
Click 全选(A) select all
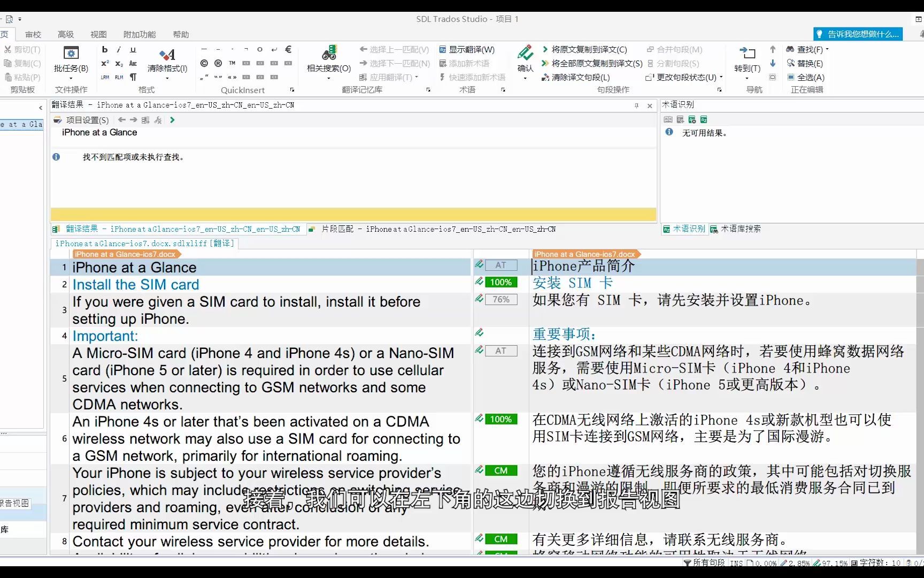(x=805, y=77)
